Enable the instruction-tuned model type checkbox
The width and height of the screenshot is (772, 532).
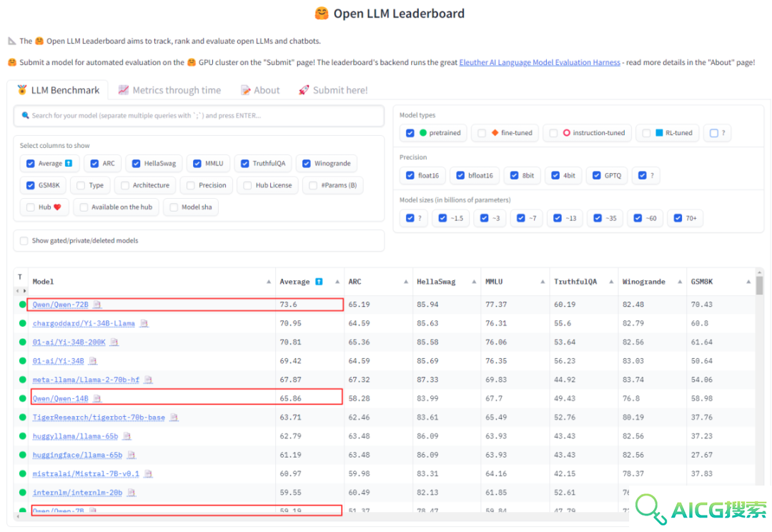(553, 133)
